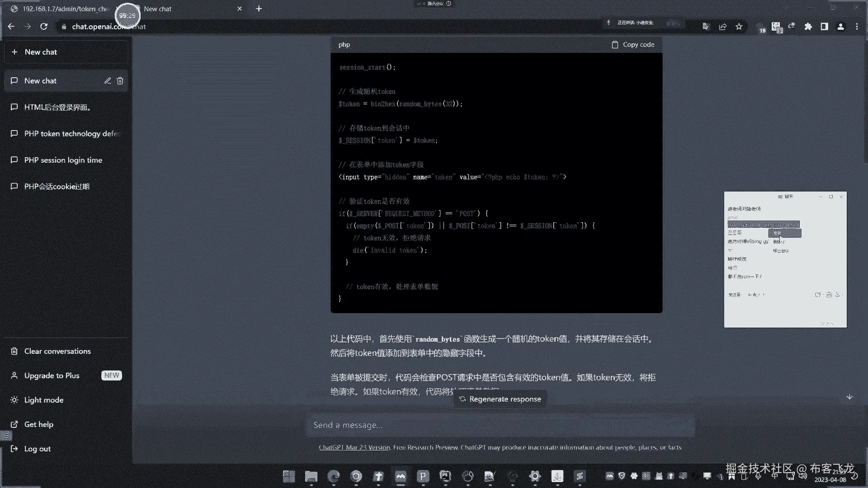Screen dimensions: 868x488
Task: Bookmark the page with the star icon
Action: [x=739, y=27]
